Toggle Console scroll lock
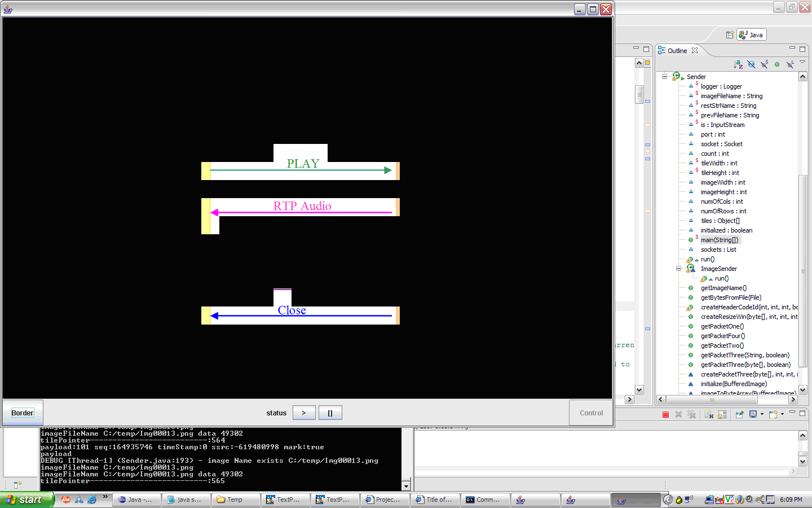The height and width of the screenshot is (508, 812). click(x=722, y=414)
